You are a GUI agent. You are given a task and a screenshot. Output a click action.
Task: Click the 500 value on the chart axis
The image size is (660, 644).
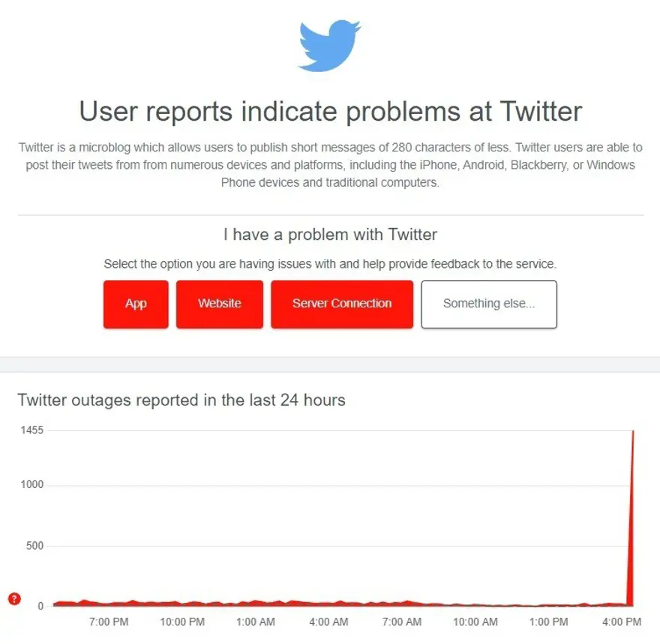(35, 546)
